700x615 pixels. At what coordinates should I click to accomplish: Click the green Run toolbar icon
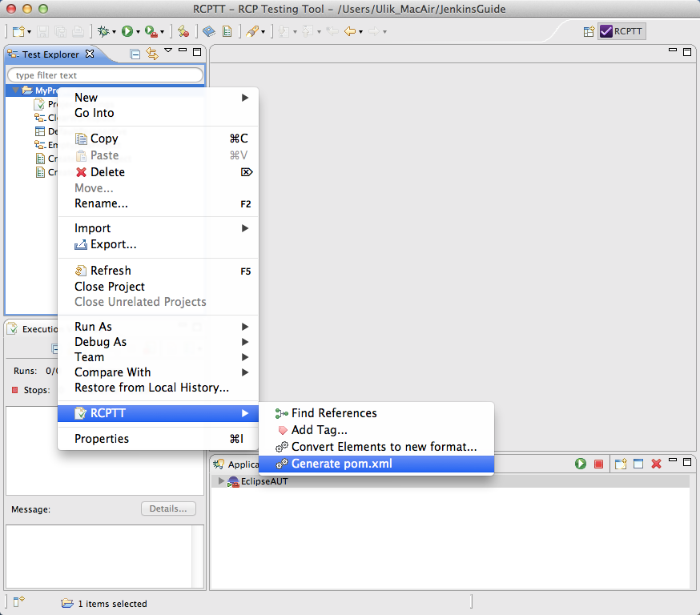click(127, 31)
